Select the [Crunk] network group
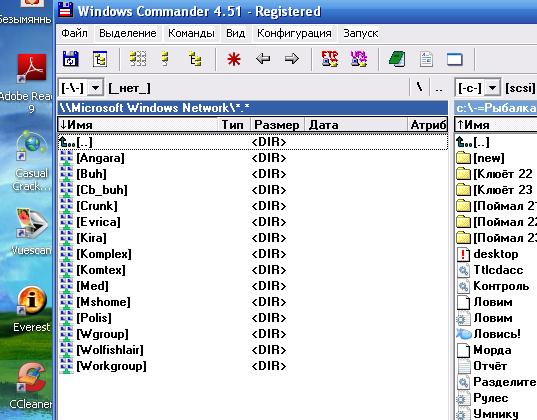 pyautogui.click(x=253, y=206)
